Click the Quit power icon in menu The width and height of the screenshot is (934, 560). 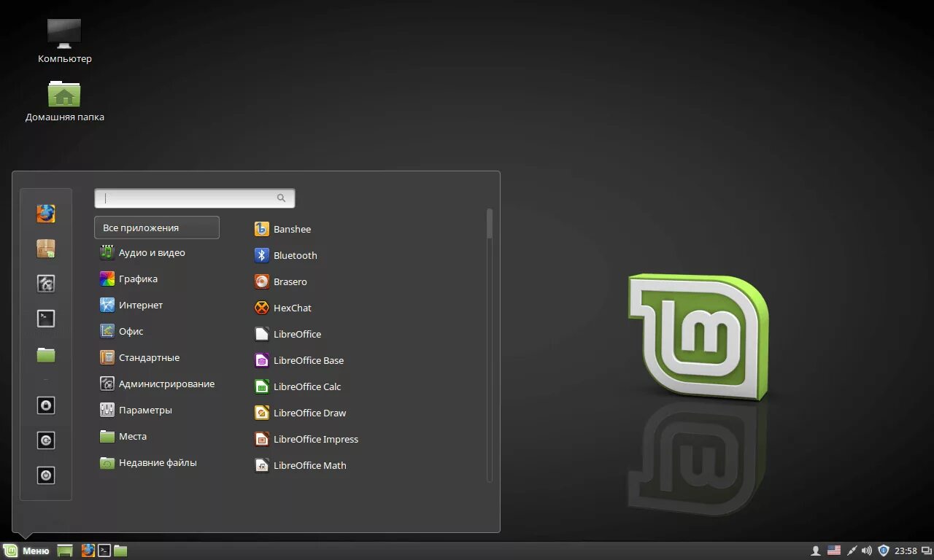(46, 475)
